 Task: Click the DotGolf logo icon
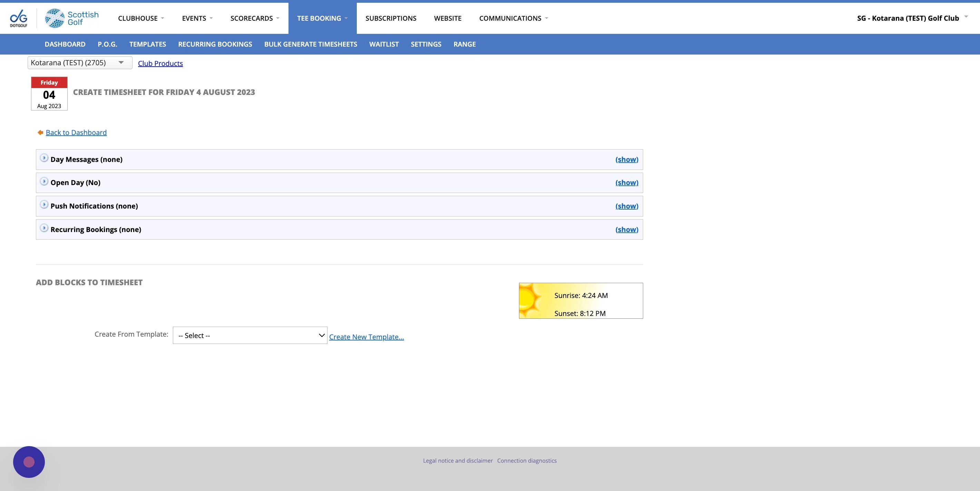coord(18,18)
